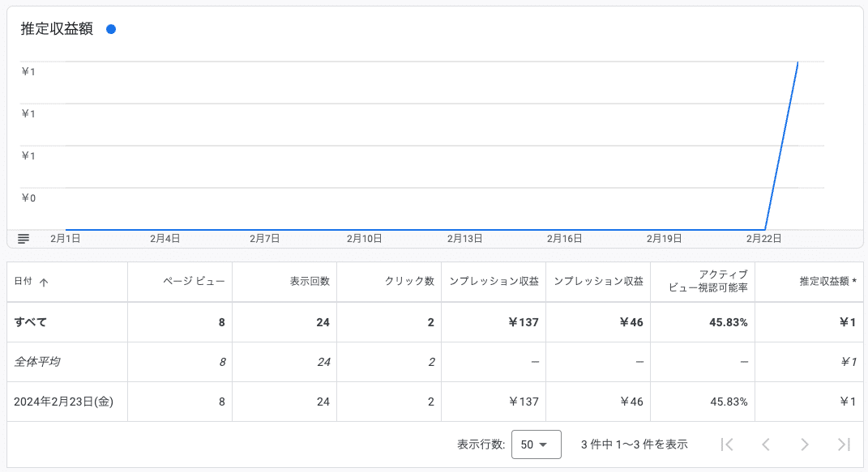Click the 全体平均 row label

coord(36,362)
